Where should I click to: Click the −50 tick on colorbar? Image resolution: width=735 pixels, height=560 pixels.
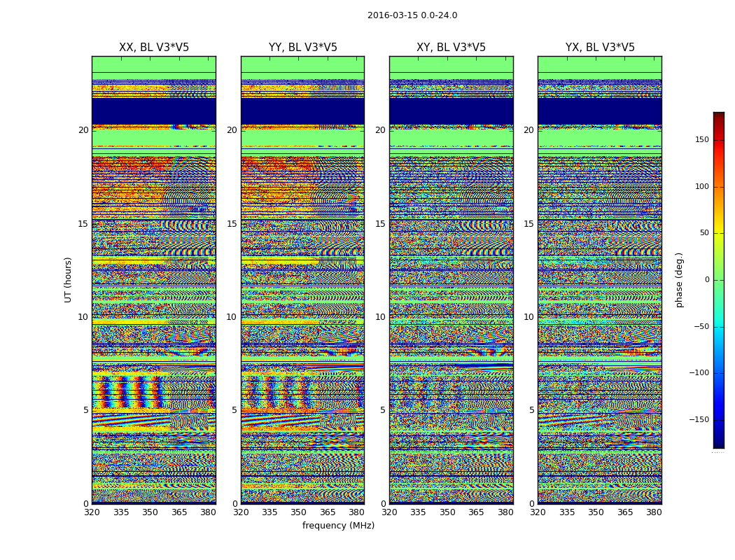[x=701, y=326]
